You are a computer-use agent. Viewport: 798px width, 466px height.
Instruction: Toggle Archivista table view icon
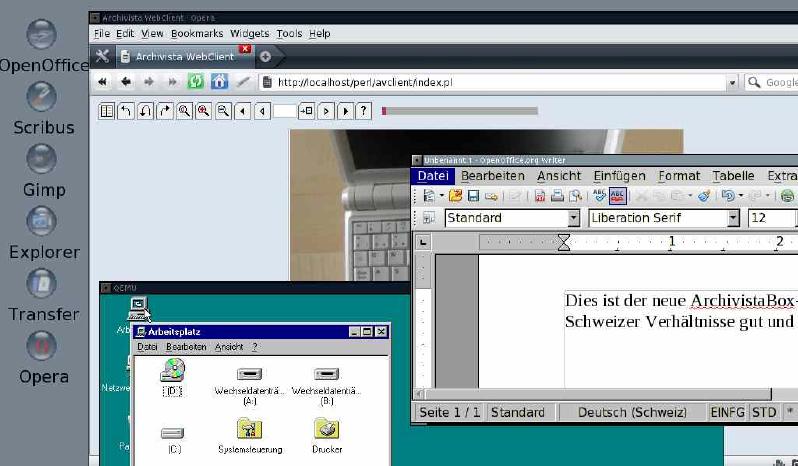click(x=106, y=111)
